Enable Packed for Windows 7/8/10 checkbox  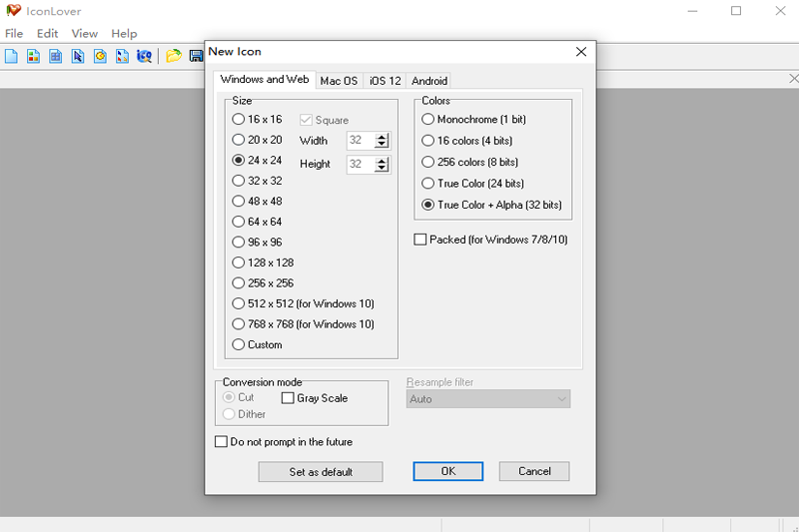(x=420, y=240)
